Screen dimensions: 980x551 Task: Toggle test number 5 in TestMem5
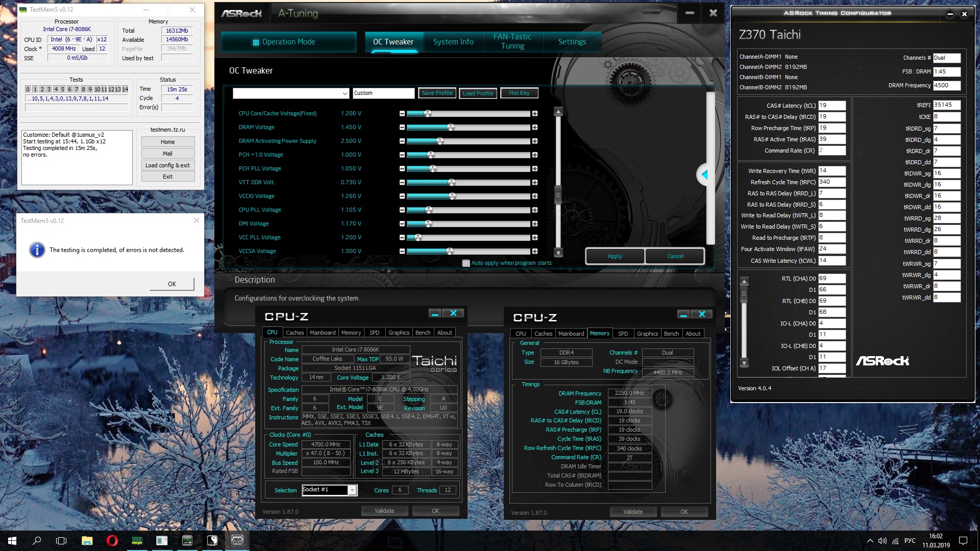63,89
